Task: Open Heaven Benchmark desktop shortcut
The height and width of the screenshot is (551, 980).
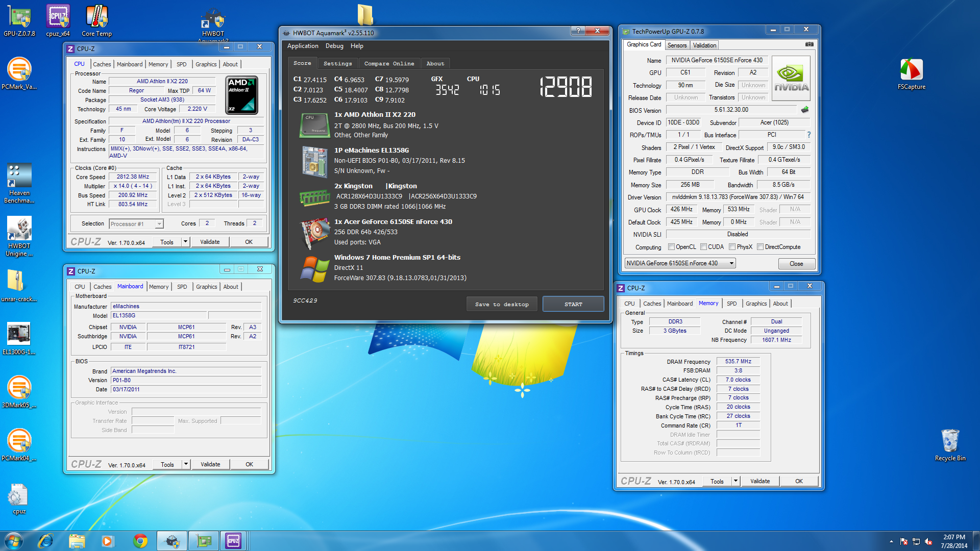Action: [19, 184]
